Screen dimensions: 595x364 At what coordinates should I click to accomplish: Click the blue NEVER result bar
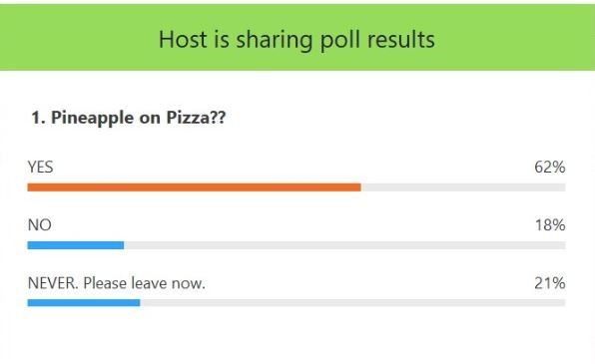click(84, 302)
